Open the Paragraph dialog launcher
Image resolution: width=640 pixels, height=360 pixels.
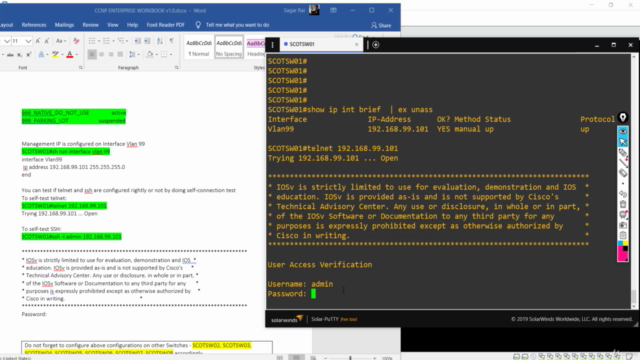176,68
